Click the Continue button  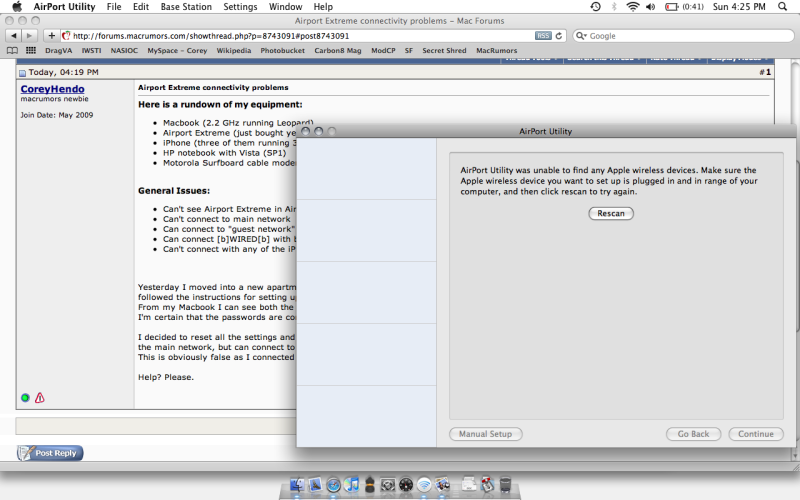756,434
